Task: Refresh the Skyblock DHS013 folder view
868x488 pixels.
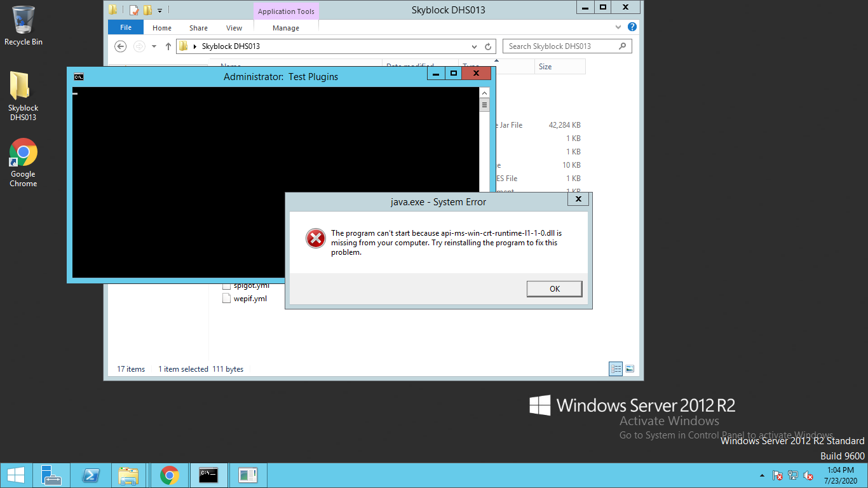Action: 488,46
